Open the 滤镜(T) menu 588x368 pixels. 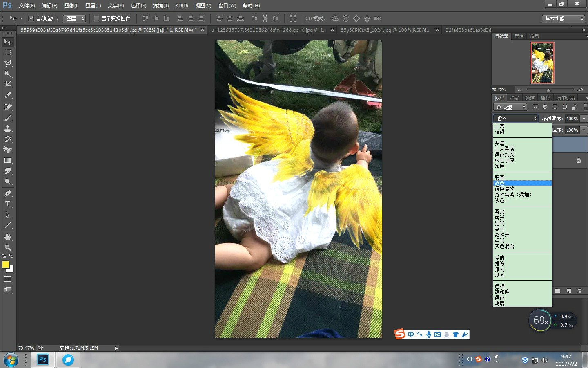coord(160,6)
